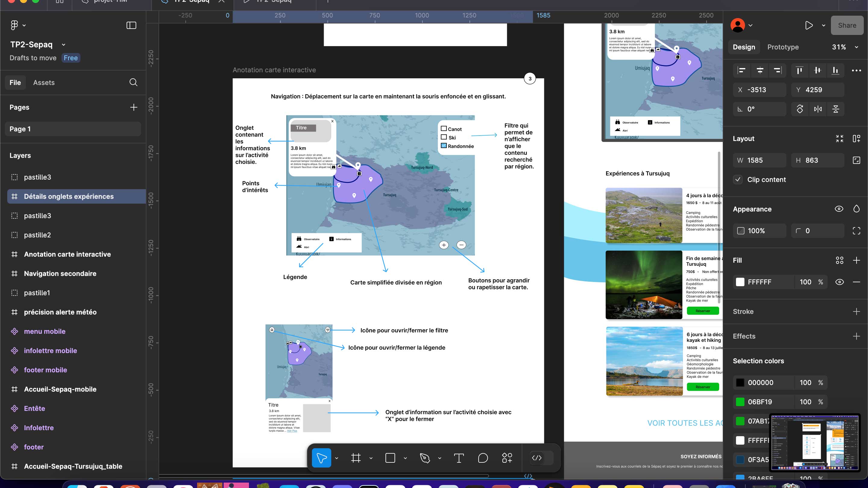Select the Pen tool
The image size is (868, 488).
click(425, 458)
